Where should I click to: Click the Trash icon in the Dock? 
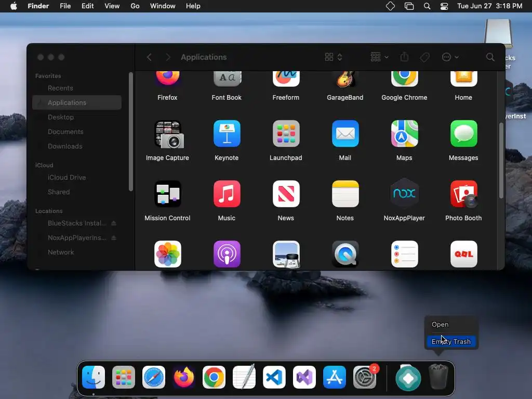(438, 377)
